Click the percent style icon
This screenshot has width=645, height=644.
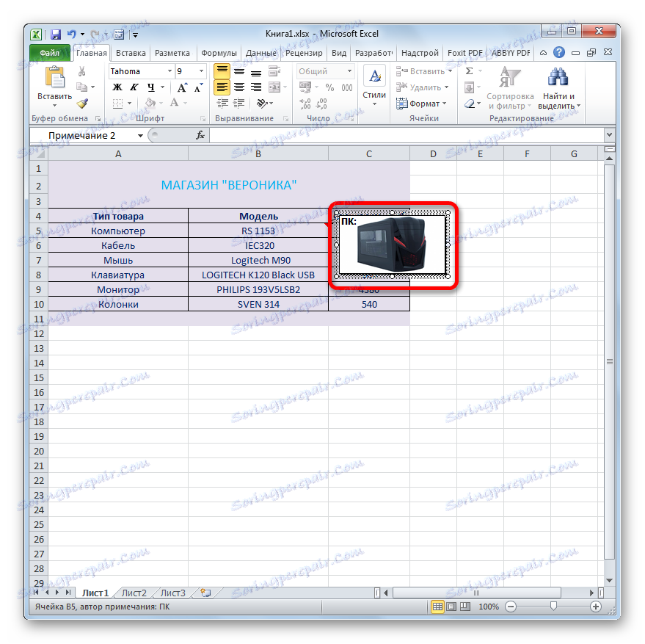[329, 87]
